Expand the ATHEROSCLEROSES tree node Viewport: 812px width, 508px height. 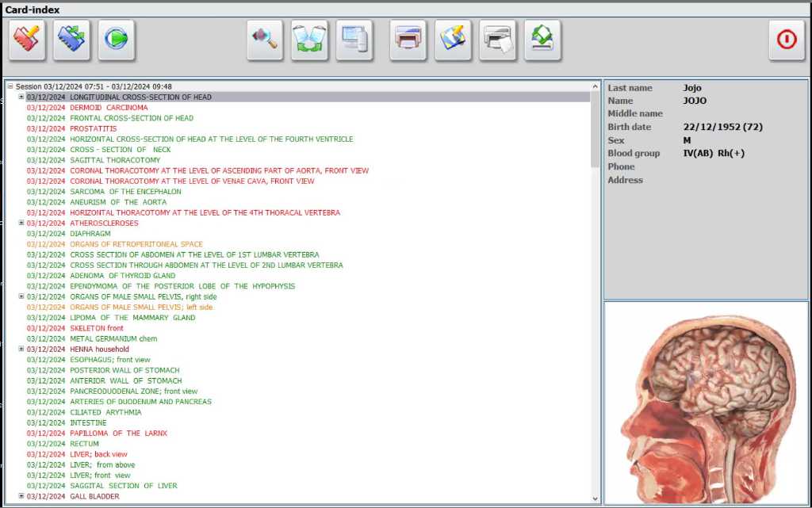pyautogui.click(x=21, y=223)
